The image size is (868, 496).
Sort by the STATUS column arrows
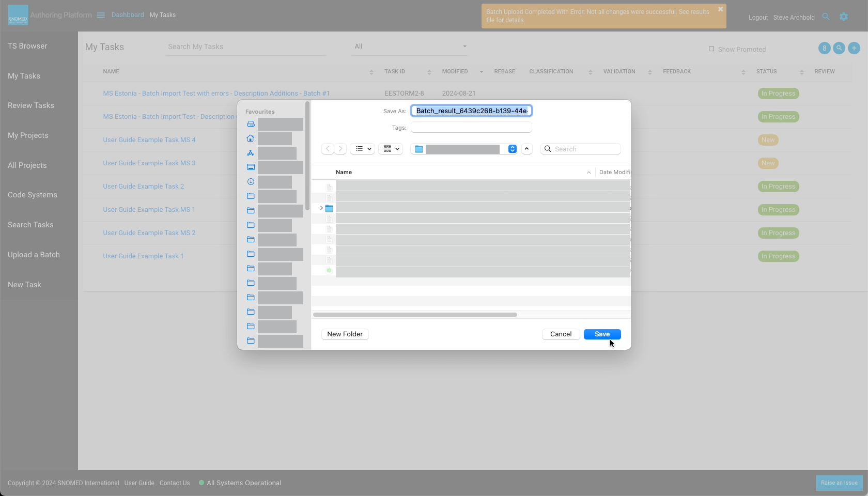pos(802,72)
